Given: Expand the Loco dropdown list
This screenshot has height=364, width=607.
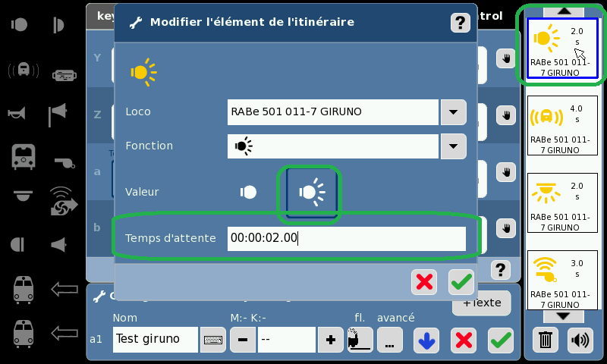Looking at the screenshot, I should coord(453,112).
